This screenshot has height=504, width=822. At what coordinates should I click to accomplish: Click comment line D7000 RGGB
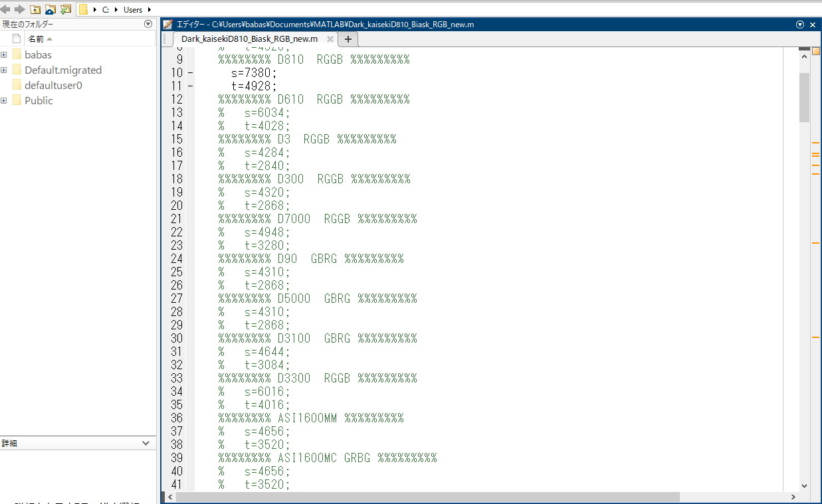tap(318, 219)
